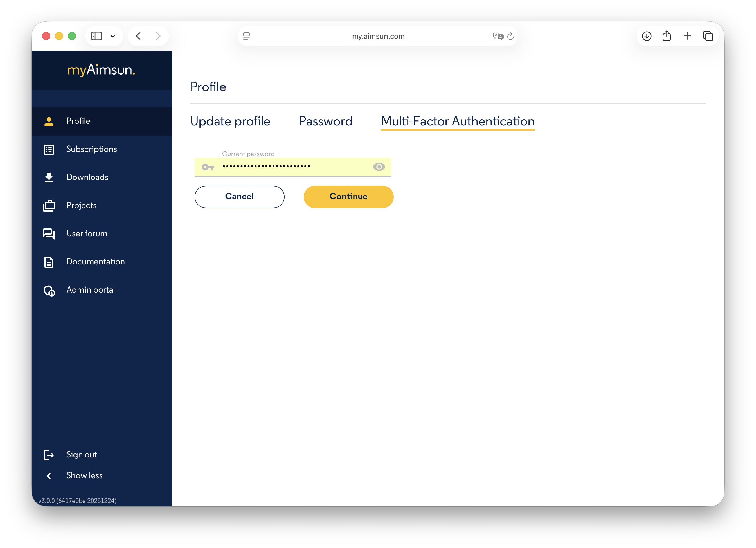This screenshot has width=756, height=548.
Task: Sign out of myAimsun
Action: [81, 454]
